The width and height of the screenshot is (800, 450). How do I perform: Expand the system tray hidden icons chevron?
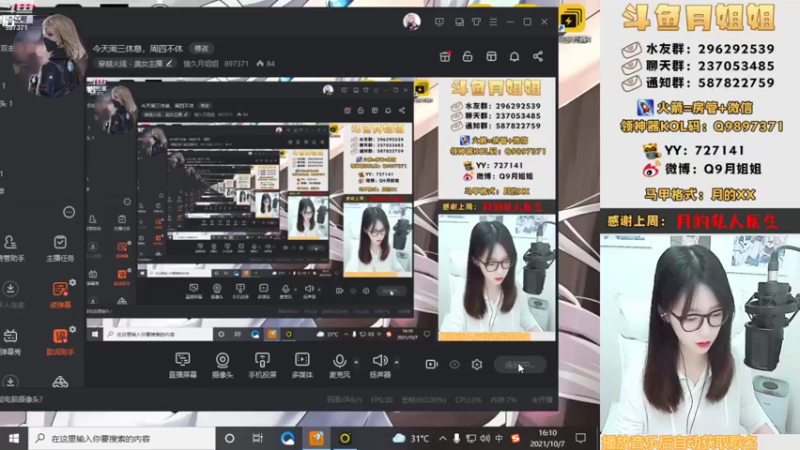443,438
